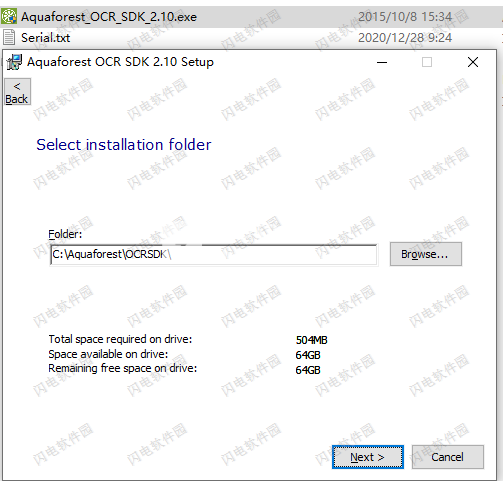The width and height of the screenshot is (503, 481).
Task: Click the Aquaforest OCR SDK 2.10 Setup title
Action: tap(120, 62)
